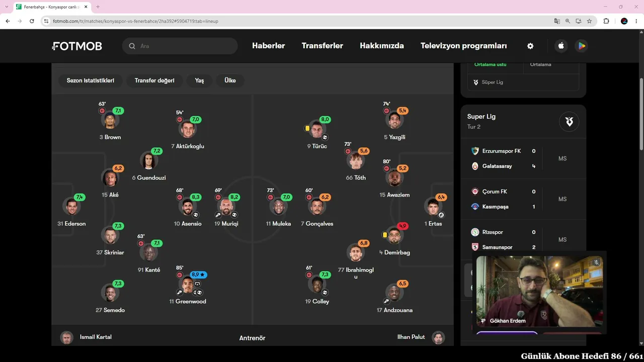Open Greenwood's player photo
The width and height of the screenshot is (644, 362).
pyautogui.click(x=188, y=285)
